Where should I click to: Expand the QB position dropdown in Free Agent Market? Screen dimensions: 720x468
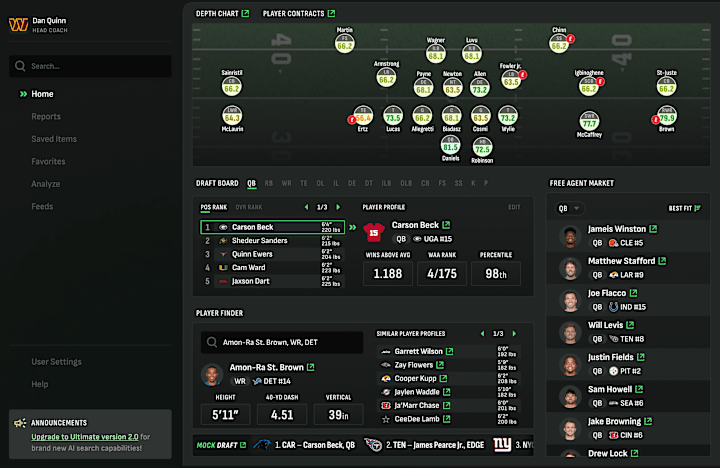569,209
